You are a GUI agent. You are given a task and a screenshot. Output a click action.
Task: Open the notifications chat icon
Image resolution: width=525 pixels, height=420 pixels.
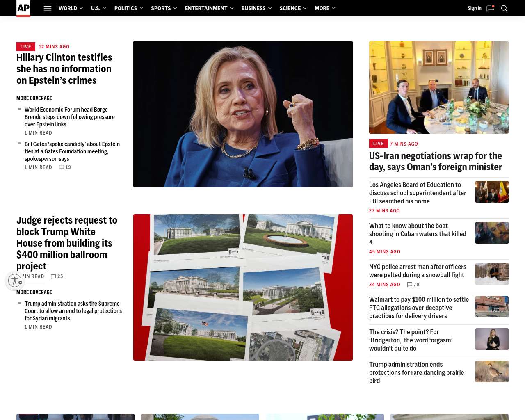tap(490, 8)
